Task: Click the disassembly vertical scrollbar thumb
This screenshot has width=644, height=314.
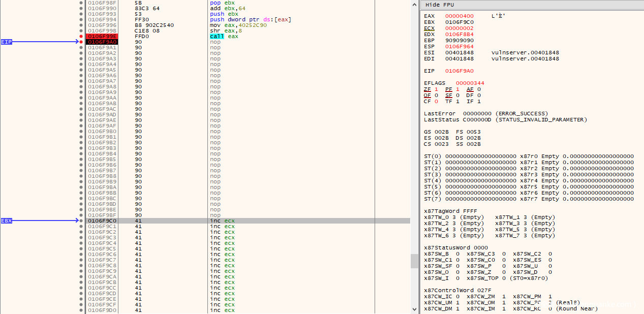Action: [x=414, y=261]
